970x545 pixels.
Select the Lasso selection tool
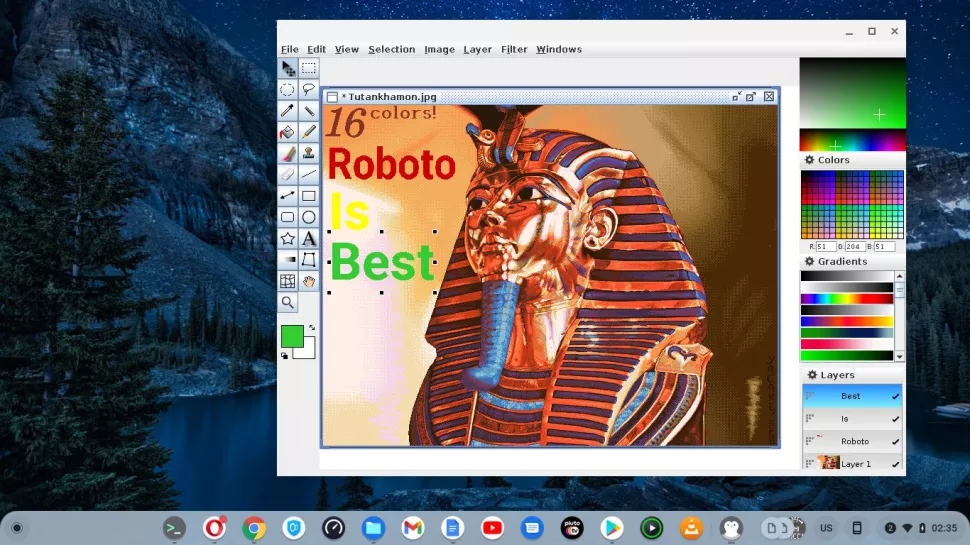click(309, 90)
